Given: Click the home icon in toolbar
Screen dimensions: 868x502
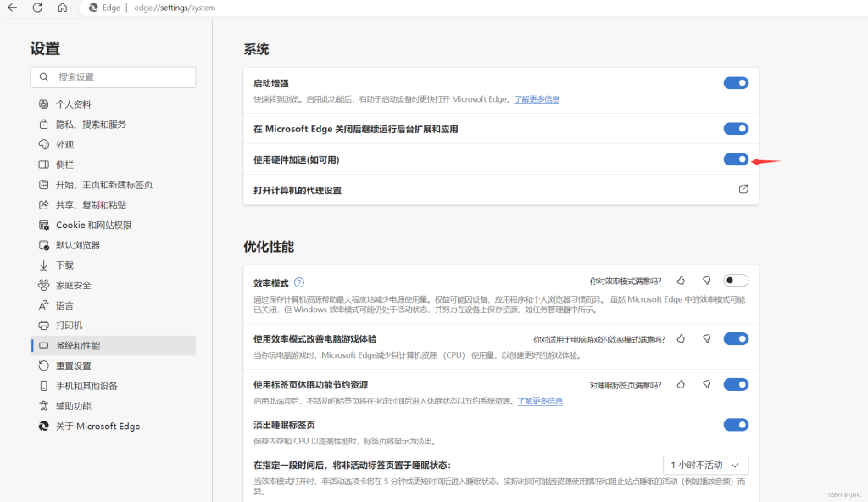Looking at the screenshot, I should (63, 8).
